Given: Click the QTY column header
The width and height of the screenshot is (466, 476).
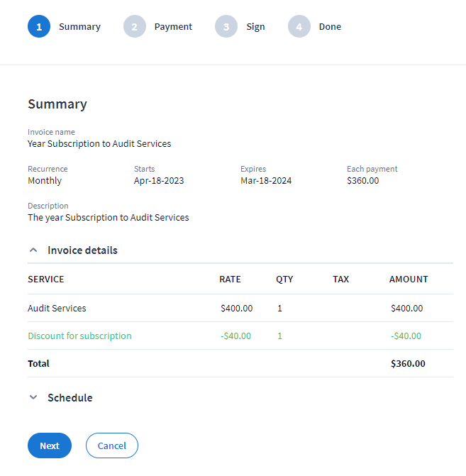Looking at the screenshot, I should point(284,279).
